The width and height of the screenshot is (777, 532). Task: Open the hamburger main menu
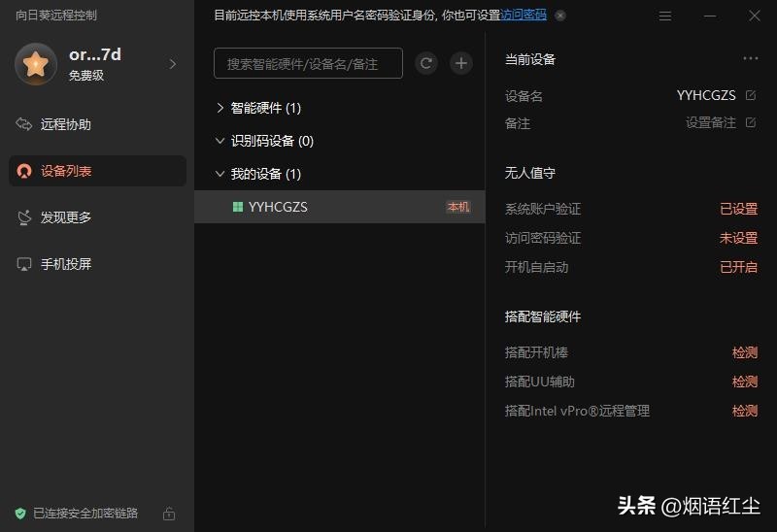pos(665,16)
